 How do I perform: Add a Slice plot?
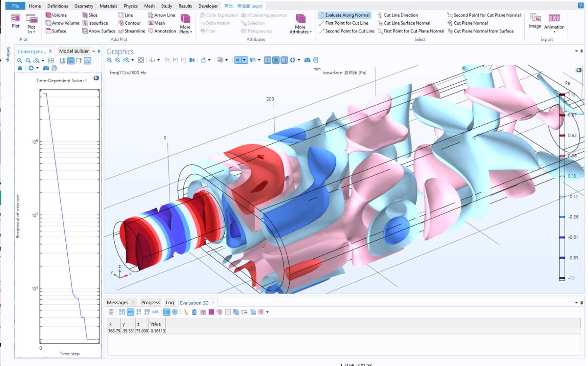pyautogui.click(x=90, y=15)
